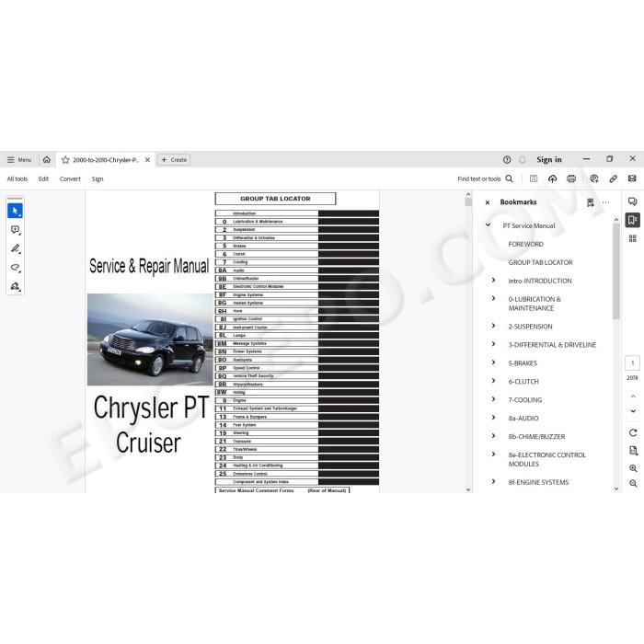Open the Edit menu
This screenshot has height=644, width=644.
(43, 178)
